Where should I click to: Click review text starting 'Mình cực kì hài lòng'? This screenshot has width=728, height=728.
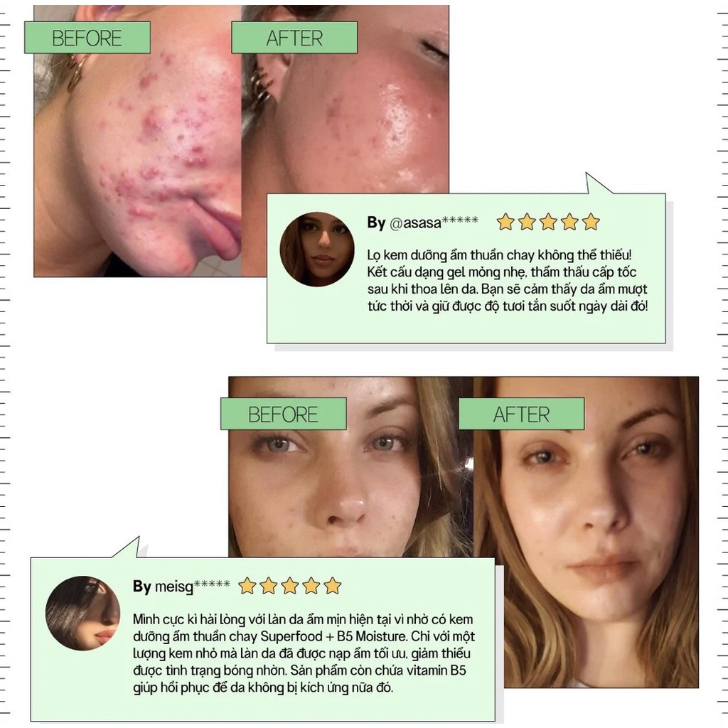coord(304,653)
